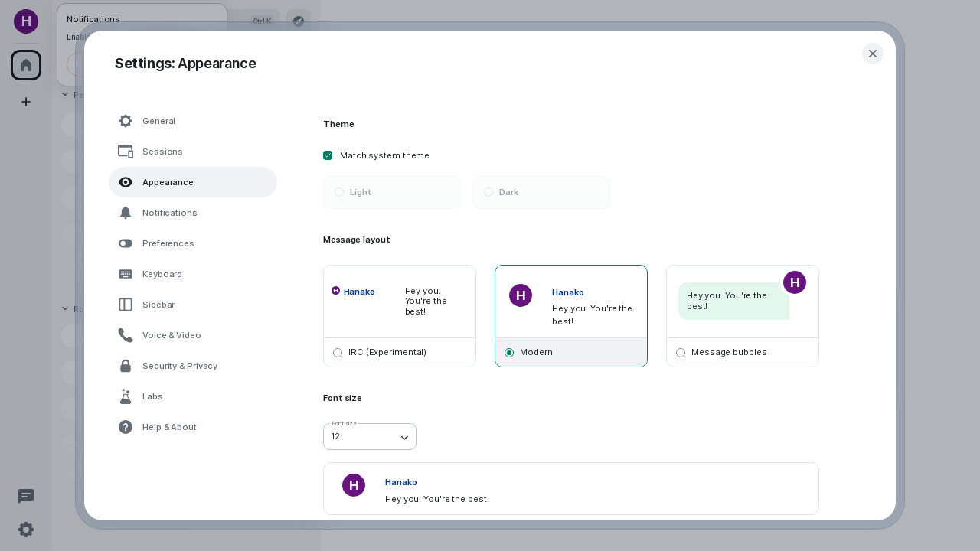
Task: Click the Keyboard icon in settings
Action: pyautogui.click(x=126, y=274)
